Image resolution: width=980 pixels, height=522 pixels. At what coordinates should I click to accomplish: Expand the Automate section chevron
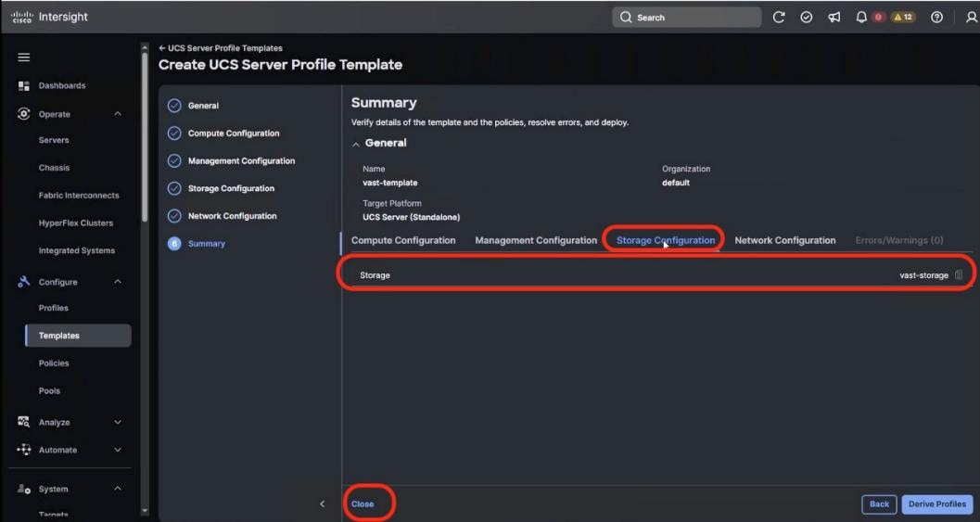click(118, 450)
